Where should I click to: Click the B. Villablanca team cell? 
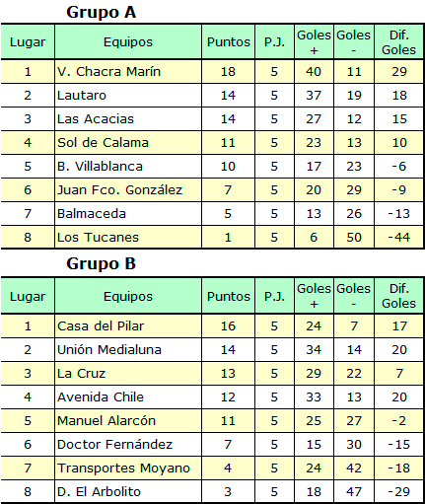click(128, 166)
